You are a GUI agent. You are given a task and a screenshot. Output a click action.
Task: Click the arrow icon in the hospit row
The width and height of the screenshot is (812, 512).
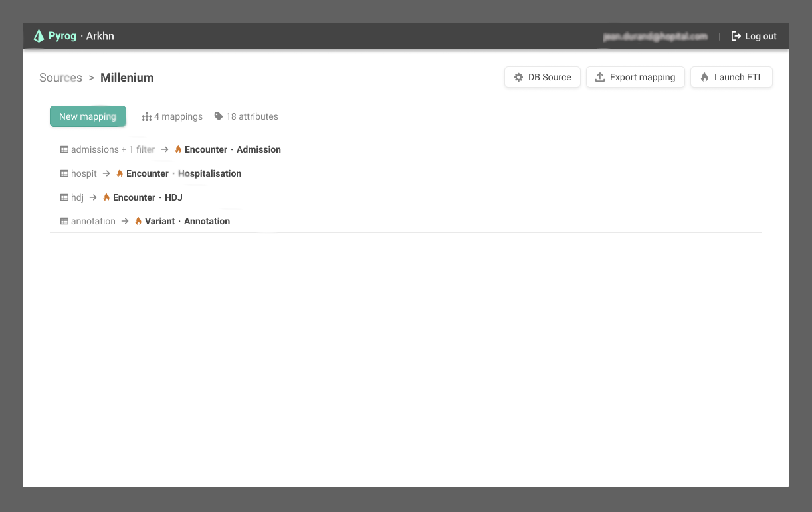click(x=106, y=173)
